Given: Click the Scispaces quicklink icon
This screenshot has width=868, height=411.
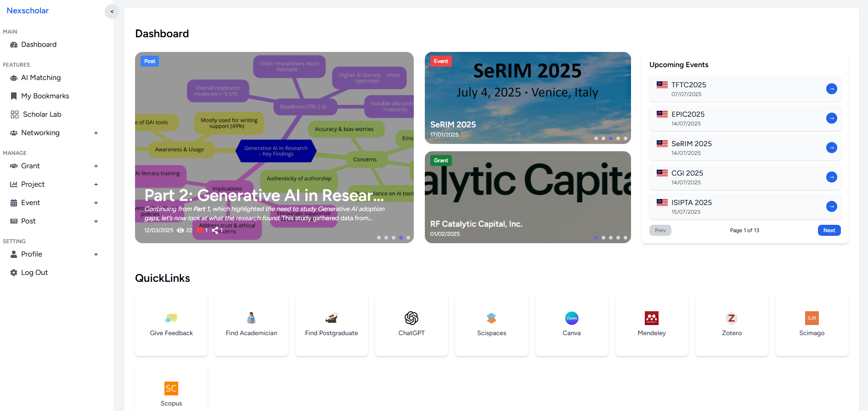Looking at the screenshot, I should [491, 318].
